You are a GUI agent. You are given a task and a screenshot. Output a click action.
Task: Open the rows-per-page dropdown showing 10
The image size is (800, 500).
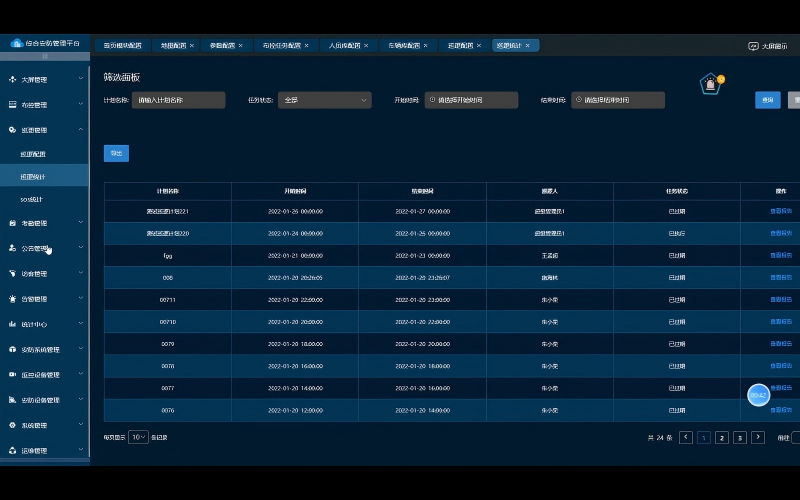click(x=138, y=437)
